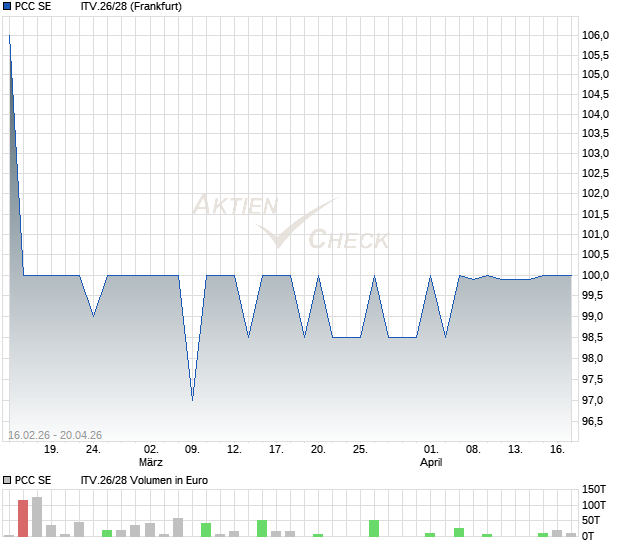Image resolution: width=620 pixels, height=546 pixels.
Task: Click the Volumen in Euro legend text
Action: tap(144, 480)
